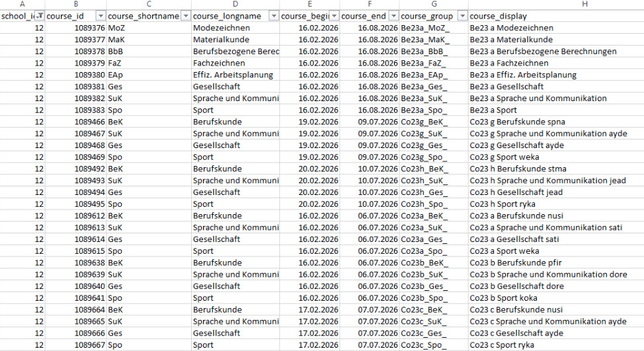This screenshot has width=644, height=351.
Task: Click the active filter icon on school_id
Action: click(x=40, y=15)
